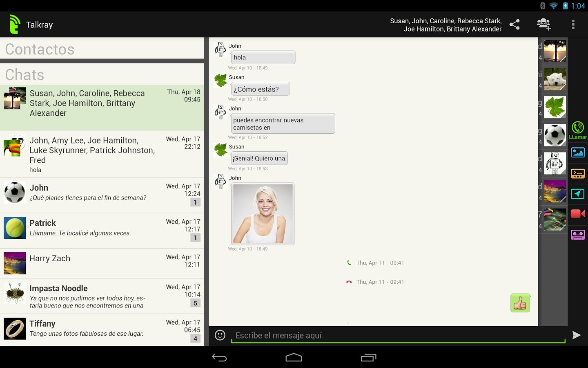This screenshot has width=588, height=368.
Task: Open the emoji smiley picker
Action: click(x=220, y=335)
